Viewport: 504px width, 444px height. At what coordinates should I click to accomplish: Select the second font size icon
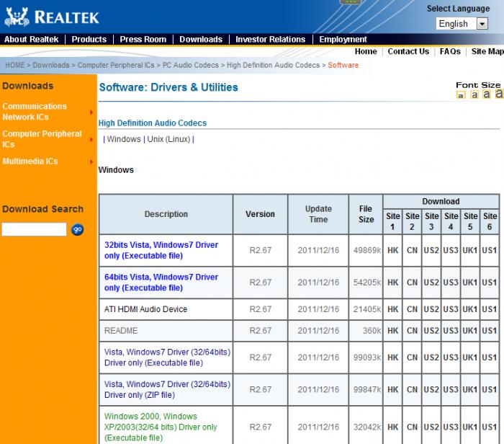tap(474, 95)
